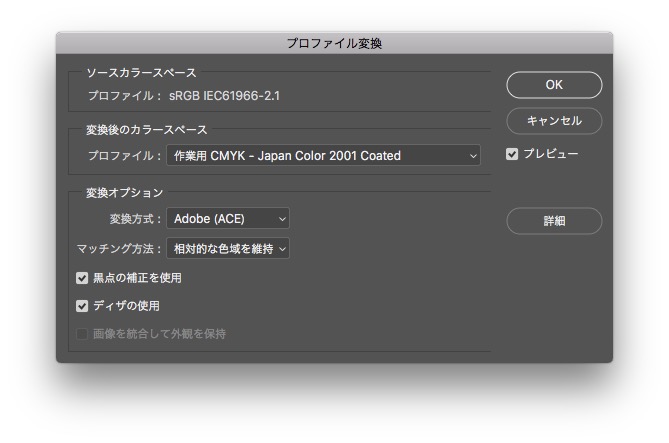Click the 変換オプション section heading
This screenshot has width=669, height=443.
tap(124, 192)
